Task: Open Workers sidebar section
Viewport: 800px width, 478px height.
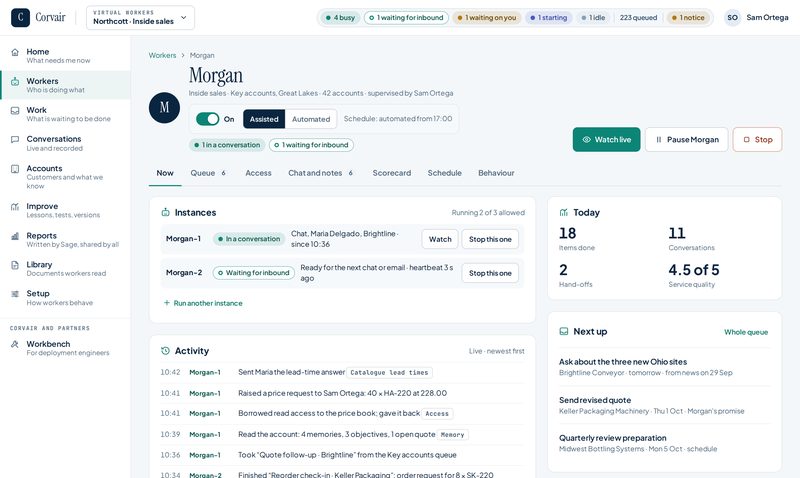Action: 65,85
